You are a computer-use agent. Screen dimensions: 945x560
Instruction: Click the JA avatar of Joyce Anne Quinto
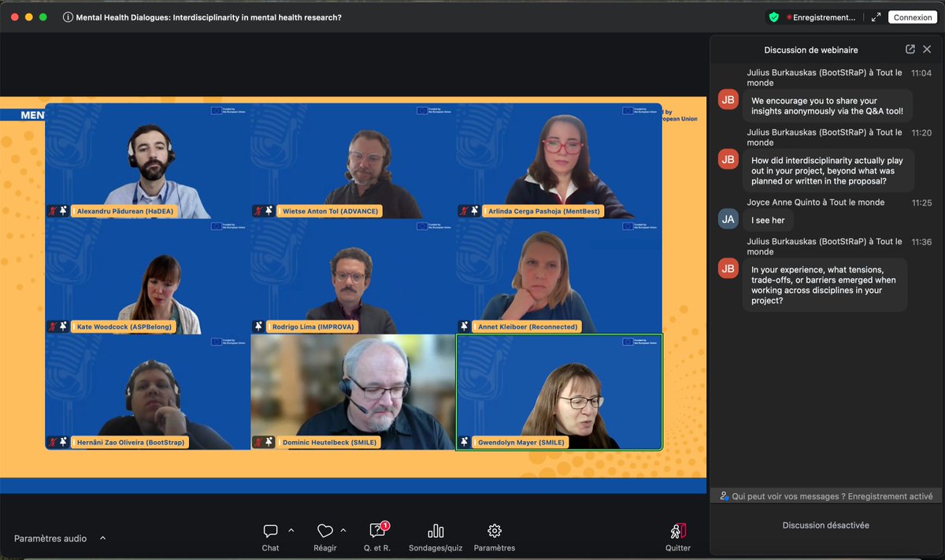(728, 219)
